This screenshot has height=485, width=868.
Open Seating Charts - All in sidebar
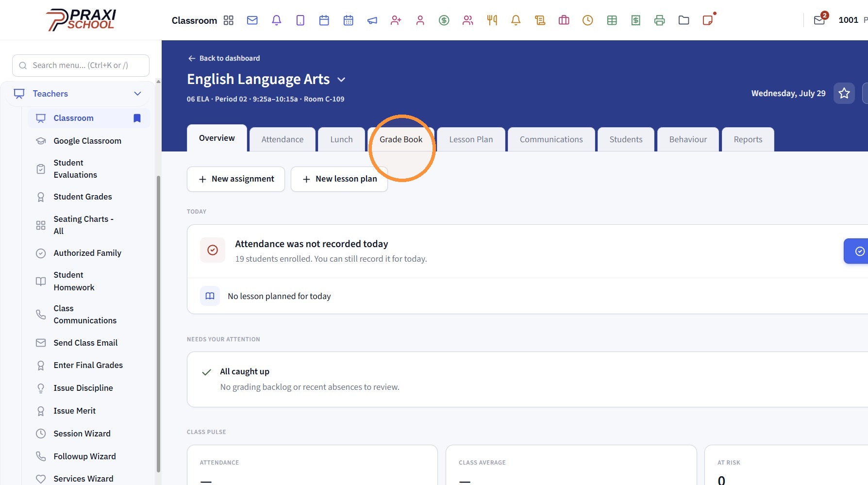click(x=89, y=225)
